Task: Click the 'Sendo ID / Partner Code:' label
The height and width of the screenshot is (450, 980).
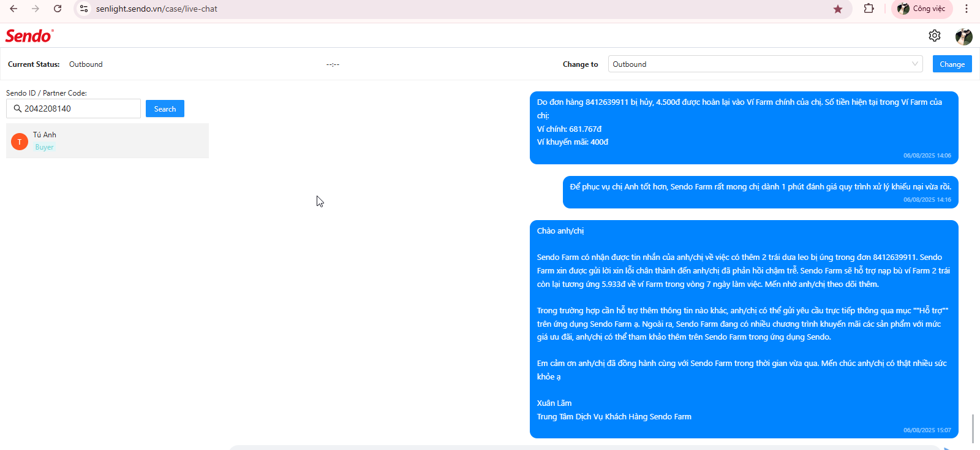Action: 47,93
